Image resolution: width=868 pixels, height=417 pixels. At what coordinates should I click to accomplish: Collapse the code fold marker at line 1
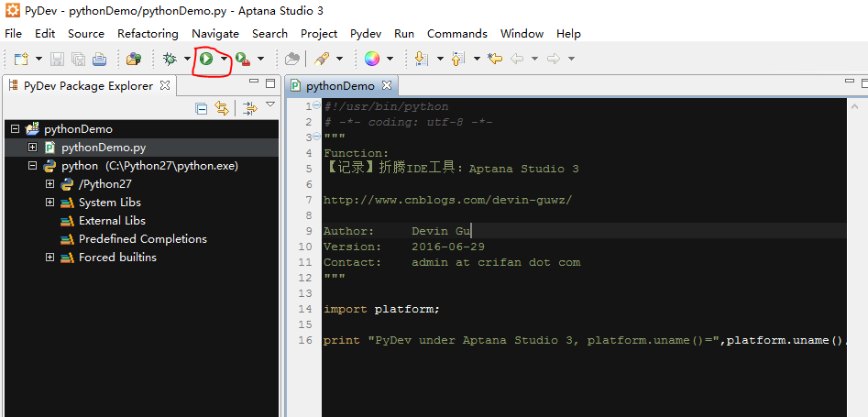[x=316, y=105]
